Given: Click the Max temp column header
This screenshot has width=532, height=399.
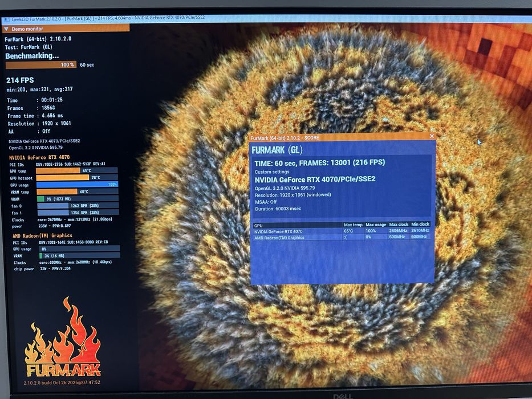Looking at the screenshot, I should coord(353,225).
